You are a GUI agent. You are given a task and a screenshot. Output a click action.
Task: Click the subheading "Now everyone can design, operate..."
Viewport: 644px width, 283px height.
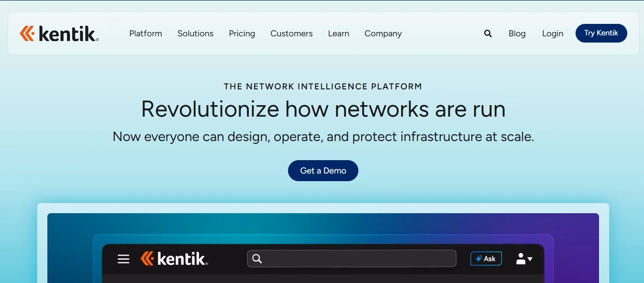(x=323, y=137)
